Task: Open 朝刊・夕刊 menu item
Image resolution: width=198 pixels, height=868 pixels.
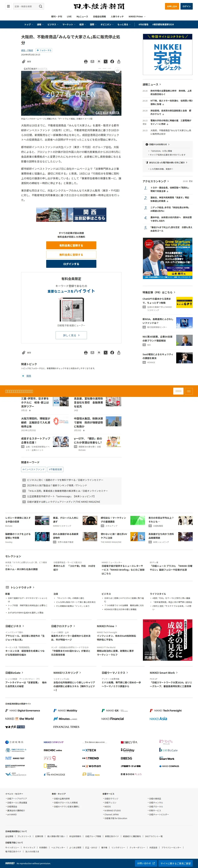Action: (x=56, y=16)
